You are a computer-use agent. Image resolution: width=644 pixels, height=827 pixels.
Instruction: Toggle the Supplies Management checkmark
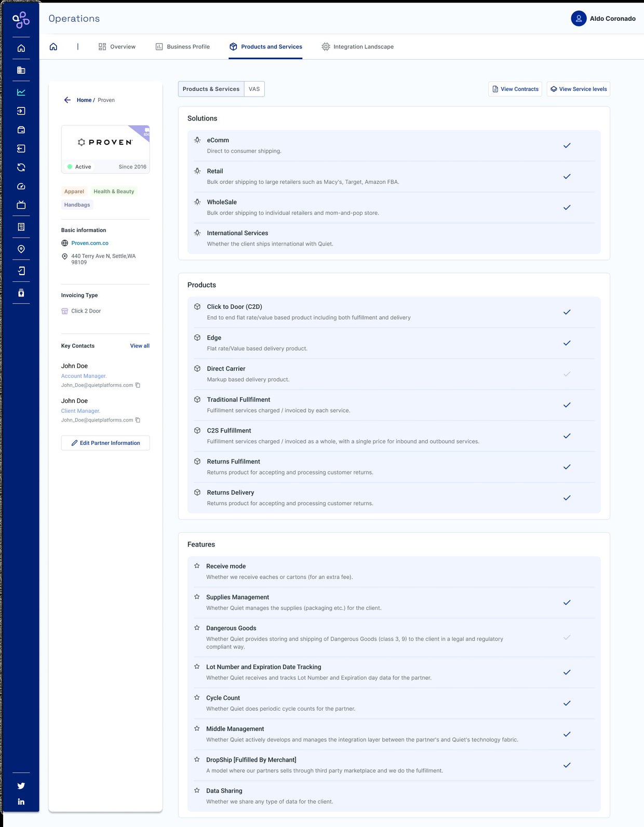(567, 603)
